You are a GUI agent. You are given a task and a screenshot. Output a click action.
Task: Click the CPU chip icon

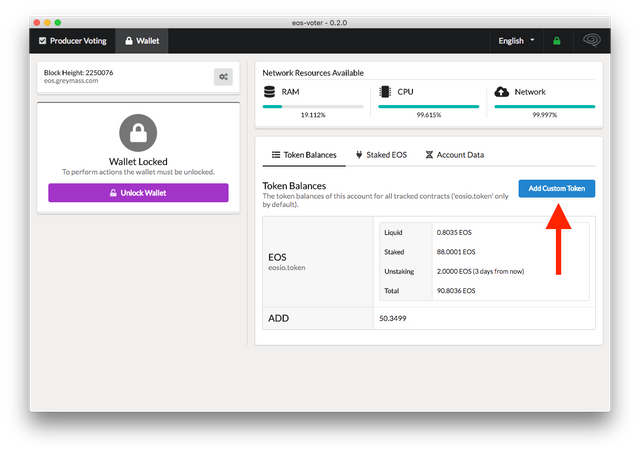point(386,92)
